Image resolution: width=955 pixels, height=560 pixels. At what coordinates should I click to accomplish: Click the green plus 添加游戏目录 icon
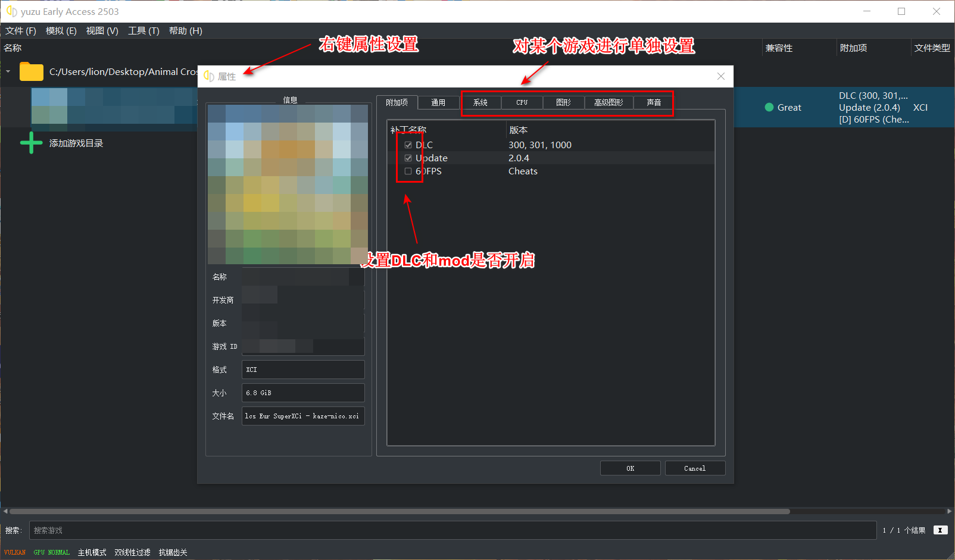[x=30, y=142]
